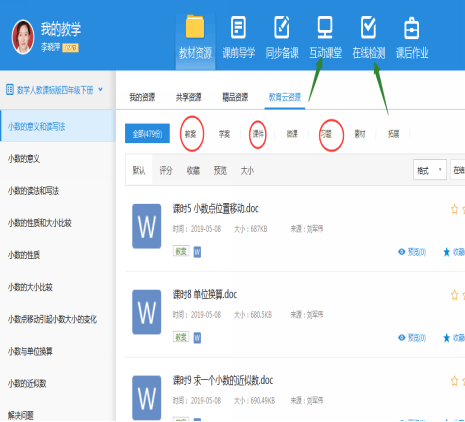Image resolution: width=465 pixels, height=422 pixels.
Task: Sort resources by 大小
Action: (247, 170)
